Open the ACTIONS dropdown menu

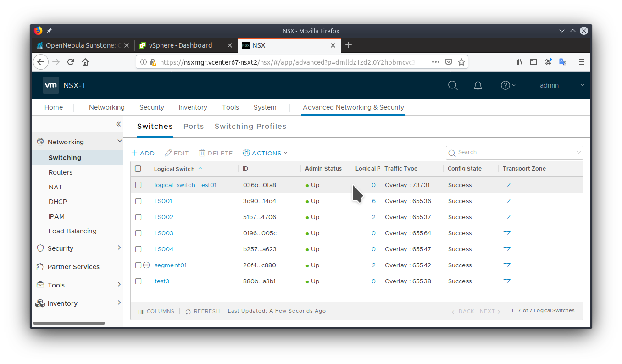265,153
